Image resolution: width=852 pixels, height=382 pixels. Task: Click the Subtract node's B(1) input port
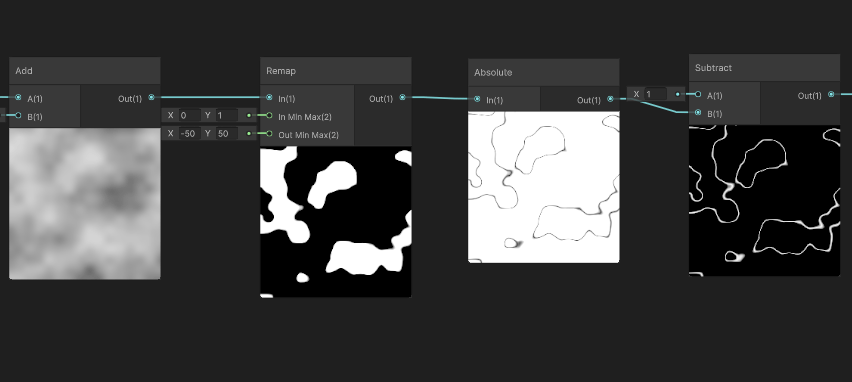click(698, 112)
